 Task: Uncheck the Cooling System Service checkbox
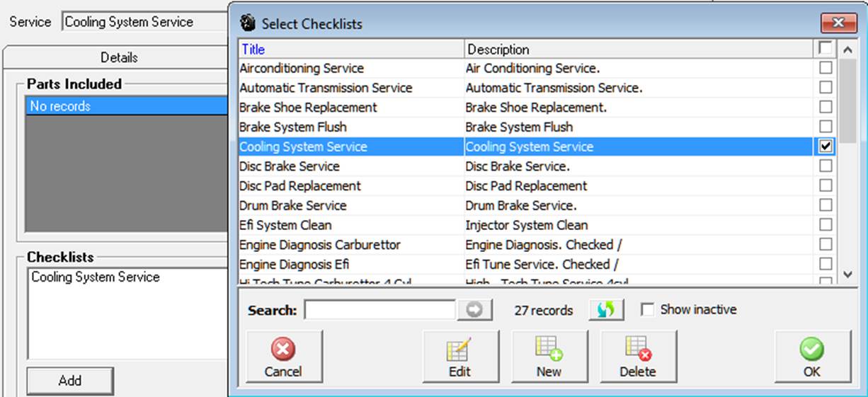826,146
